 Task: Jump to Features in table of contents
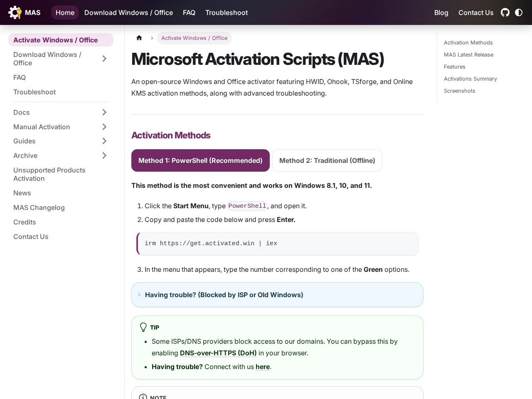pyautogui.click(x=454, y=66)
